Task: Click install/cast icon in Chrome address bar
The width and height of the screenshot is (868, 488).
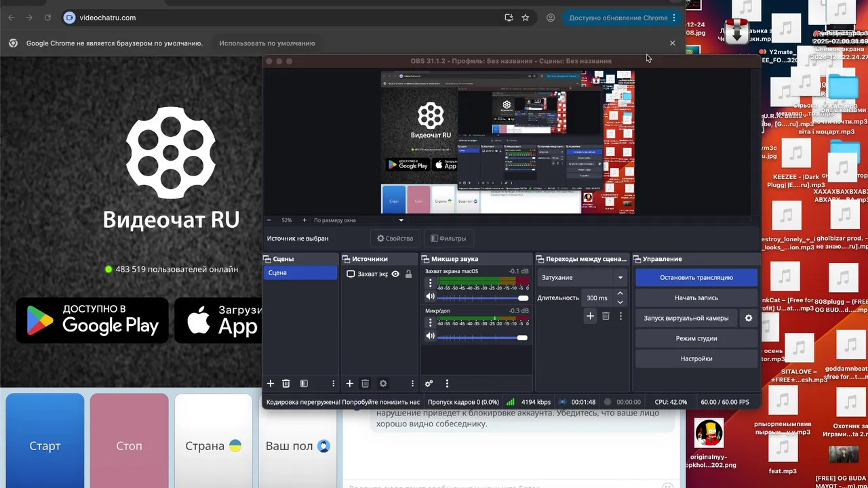Action: pyautogui.click(x=509, y=18)
